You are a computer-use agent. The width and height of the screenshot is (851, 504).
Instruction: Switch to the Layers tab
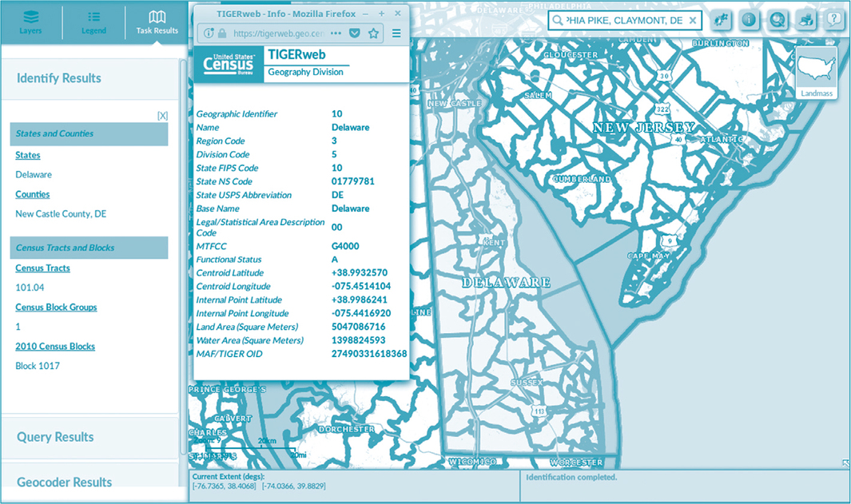click(30, 22)
